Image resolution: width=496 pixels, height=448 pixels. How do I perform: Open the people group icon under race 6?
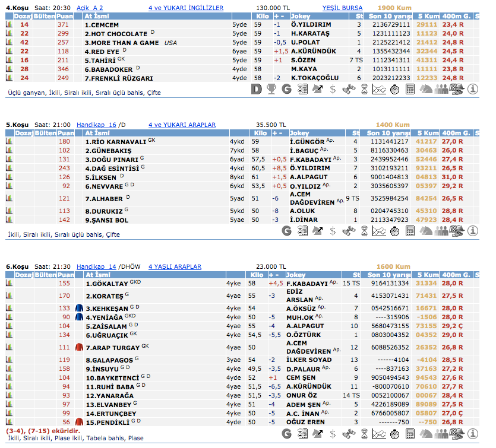click(441, 438)
